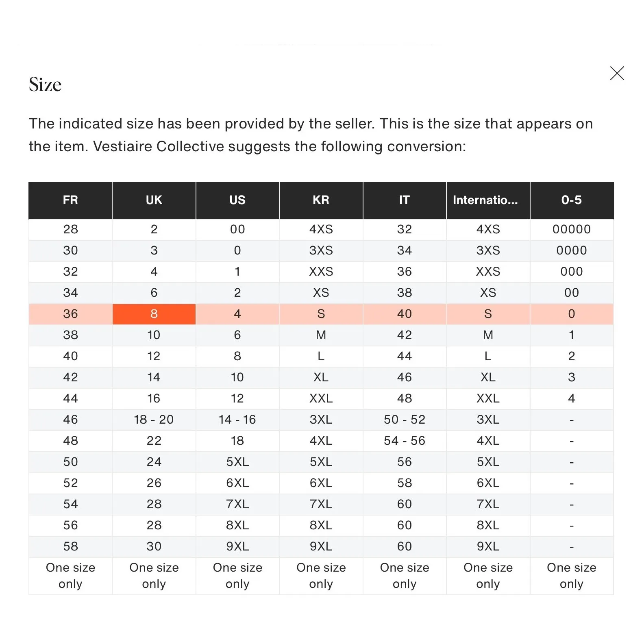Select the 18 - 20 UK size cell
Viewport: 644px width, 644px height.
coord(154,420)
